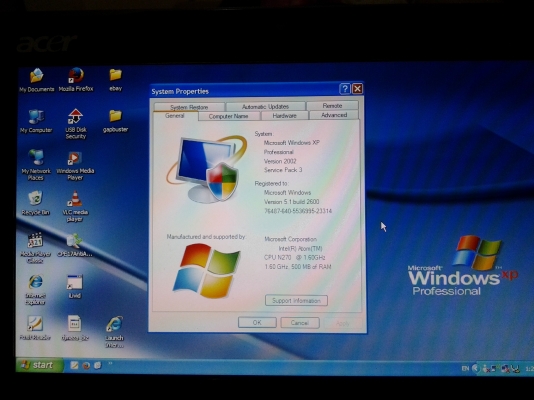Switch to the Remote tab
This screenshot has width=534, height=400.
pyautogui.click(x=332, y=106)
